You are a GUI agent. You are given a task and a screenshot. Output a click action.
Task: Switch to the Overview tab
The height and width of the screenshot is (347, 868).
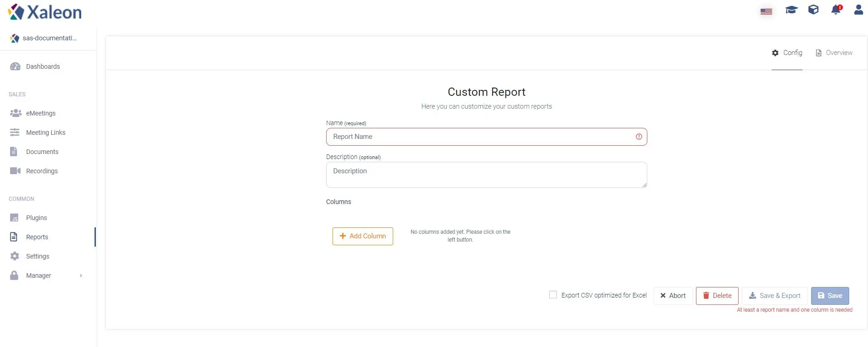point(834,53)
